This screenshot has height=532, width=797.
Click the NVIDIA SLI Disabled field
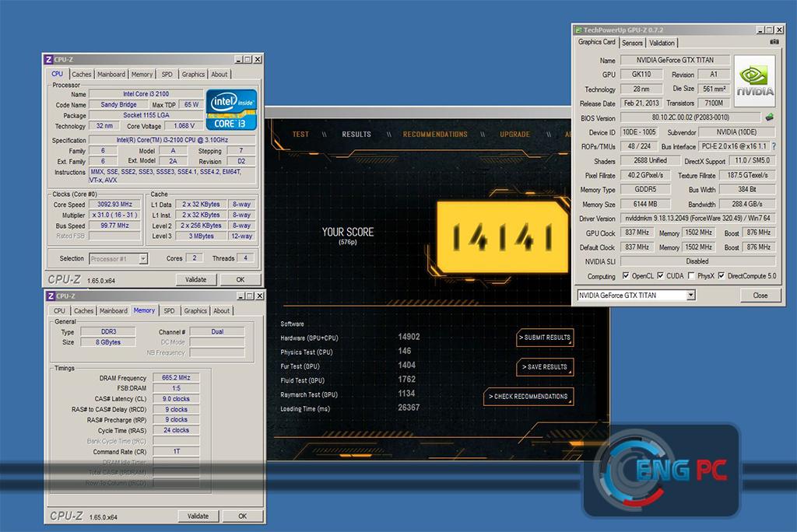click(x=697, y=261)
